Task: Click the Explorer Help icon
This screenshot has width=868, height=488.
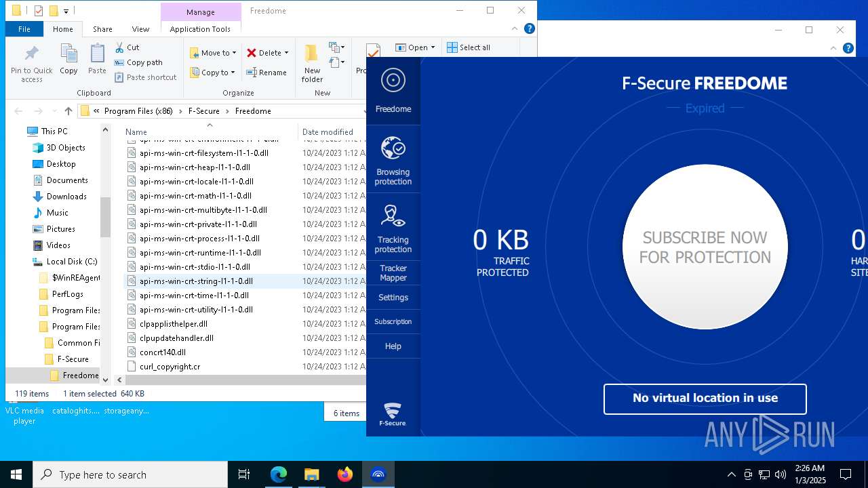Action: coord(530,28)
